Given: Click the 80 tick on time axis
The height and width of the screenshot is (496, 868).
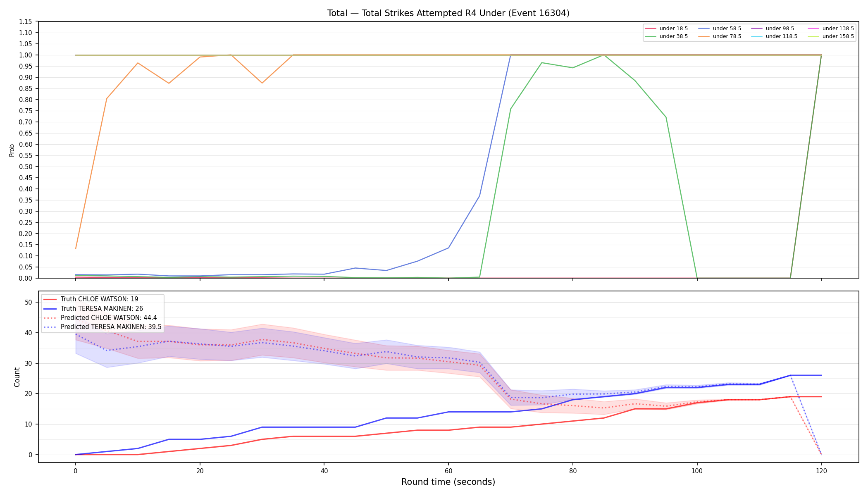Looking at the screenshot, I should 572,471.
